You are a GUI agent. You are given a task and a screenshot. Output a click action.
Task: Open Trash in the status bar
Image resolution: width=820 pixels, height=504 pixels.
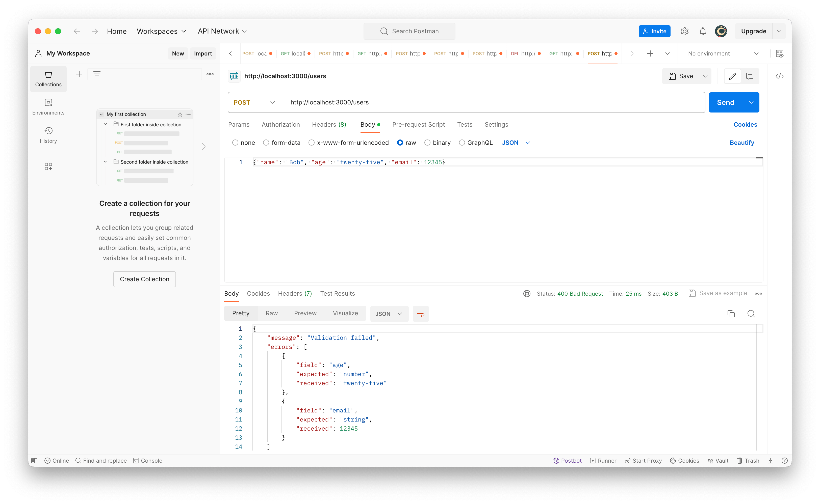tap(748, 460)
